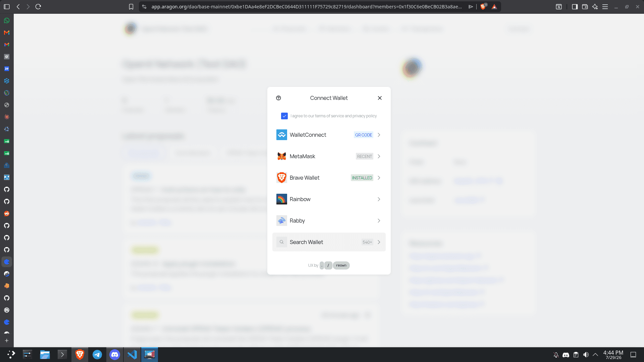This screenshot has width=644, height=362.
Task: Toggle the vertical tabs panel icon
Action: coord(7,7)
